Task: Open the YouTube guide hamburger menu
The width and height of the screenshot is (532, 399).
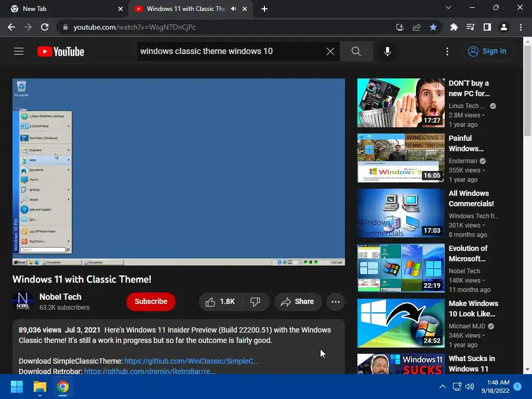Action: (x=19, y=51)
